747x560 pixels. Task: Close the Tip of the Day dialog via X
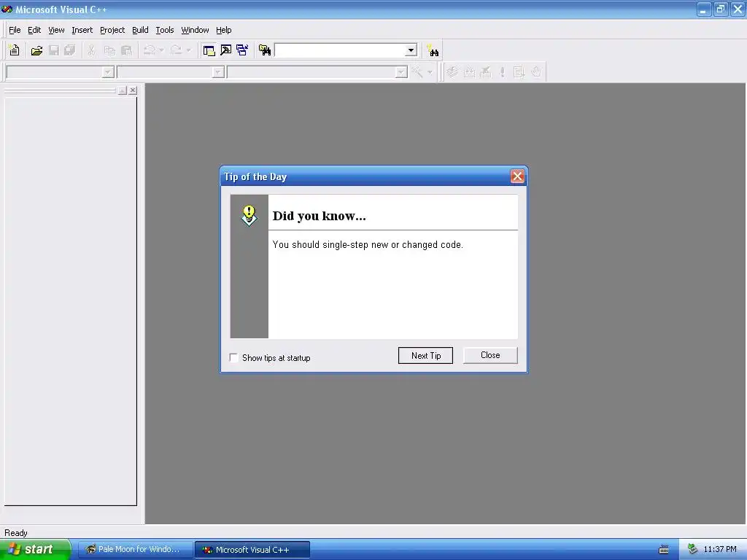517,176
